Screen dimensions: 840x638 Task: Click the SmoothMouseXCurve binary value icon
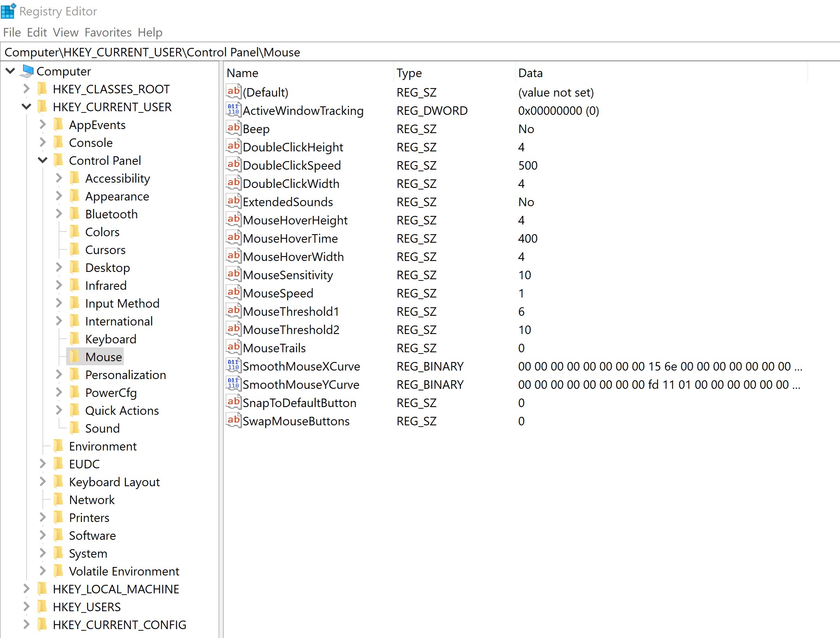tap(233, 365)
